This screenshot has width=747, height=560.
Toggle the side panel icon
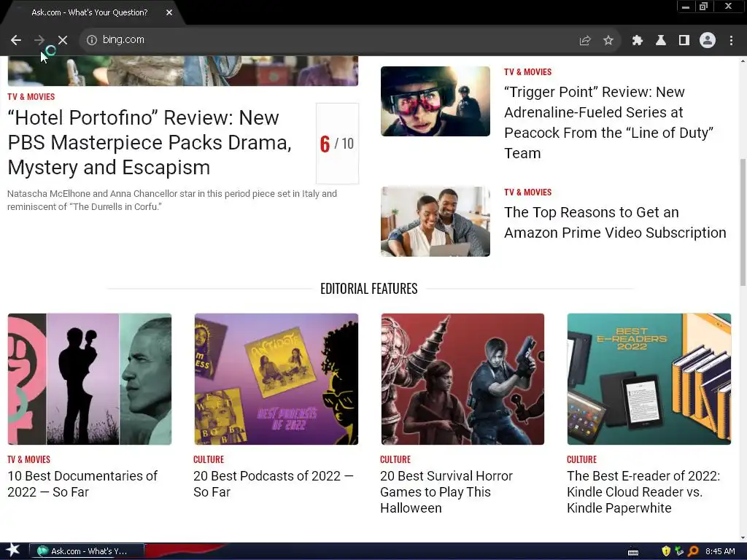coord(684,41)
